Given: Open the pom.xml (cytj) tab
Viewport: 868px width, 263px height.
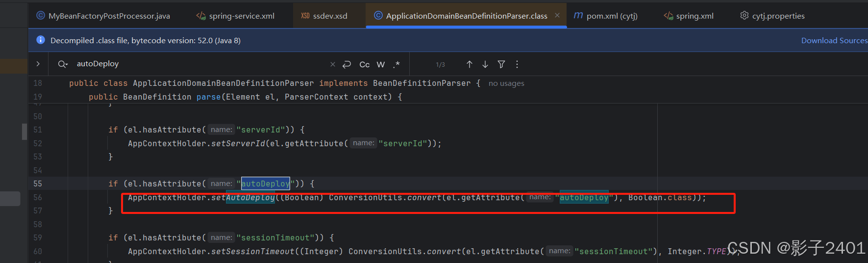Looking at the screenshot, I should click(x=605, y=16).
